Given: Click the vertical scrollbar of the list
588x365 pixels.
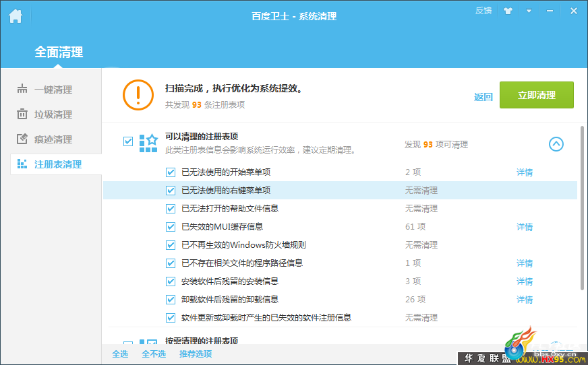Looking at the screenshot, I should [582, 208].
